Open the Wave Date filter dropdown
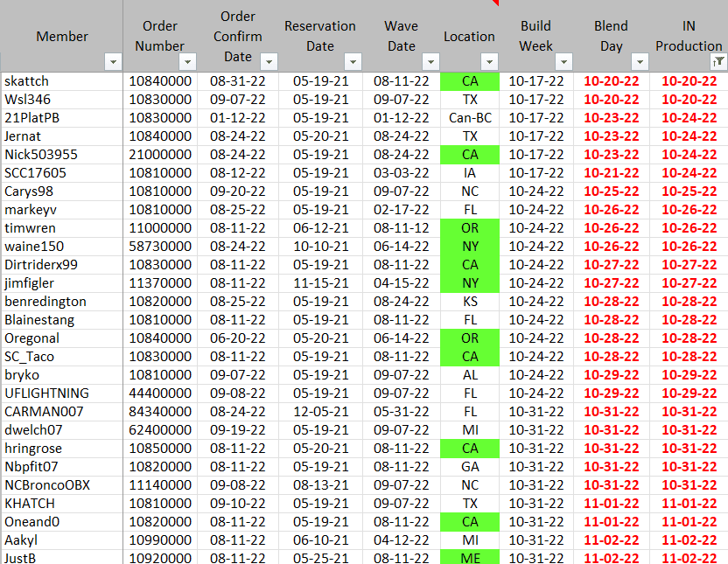Screen dimensions: 728x564 pyautogui.click(x=430, y=61)
